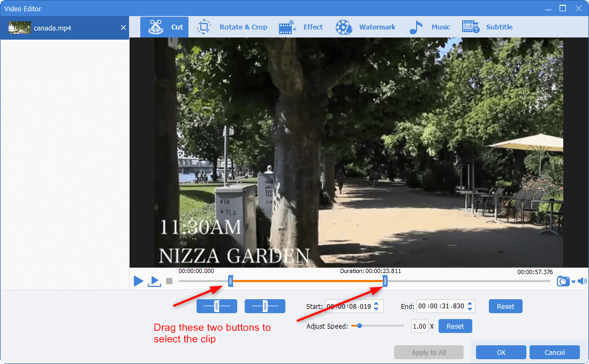Open the Cut tab
Screen dimensions: 589x364
pyautogui.click(x=166, y=27)
